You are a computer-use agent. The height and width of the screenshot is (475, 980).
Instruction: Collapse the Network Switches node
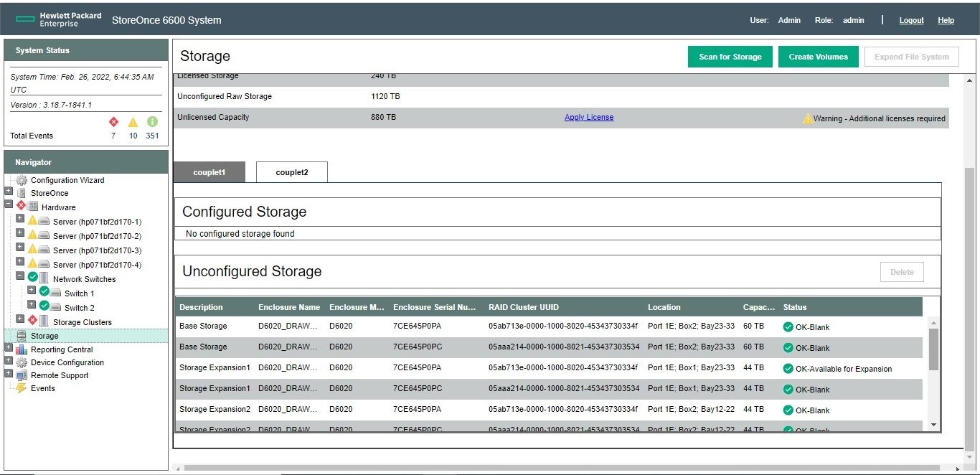click(x=20, y=276)
